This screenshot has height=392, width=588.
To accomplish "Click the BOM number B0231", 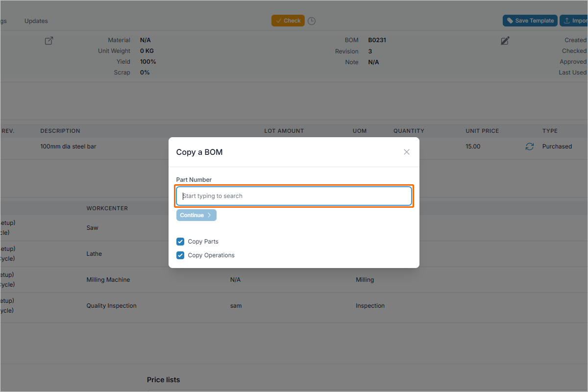I will click(377, 40).
